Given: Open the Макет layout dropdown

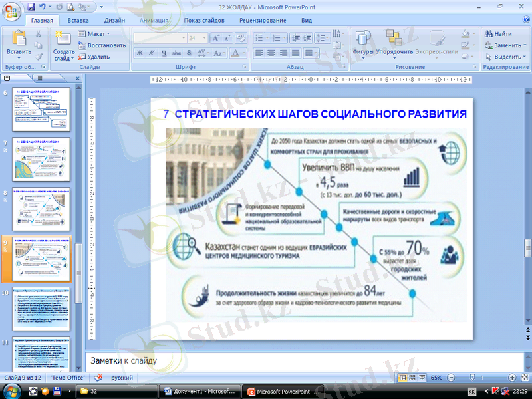Looking at the screenshot, I should pos(94,33).
